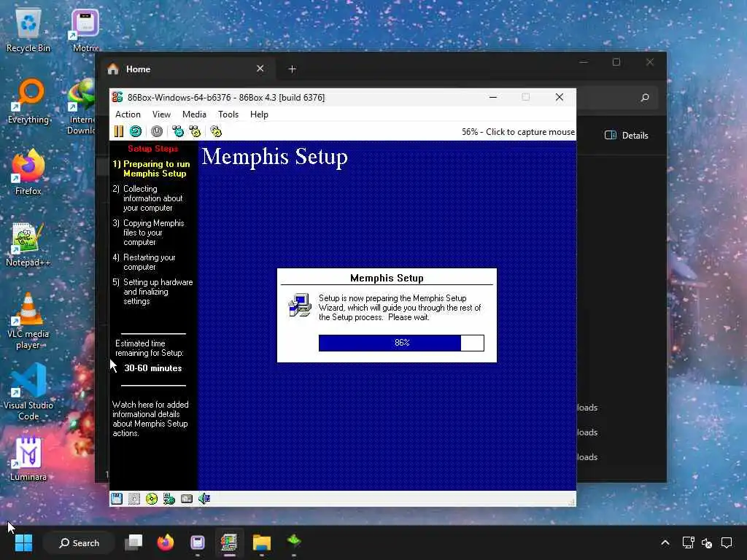This screenshot has width=747, height=560.
Task: Open the Firefox desktop shortcut
Action: 28,172
